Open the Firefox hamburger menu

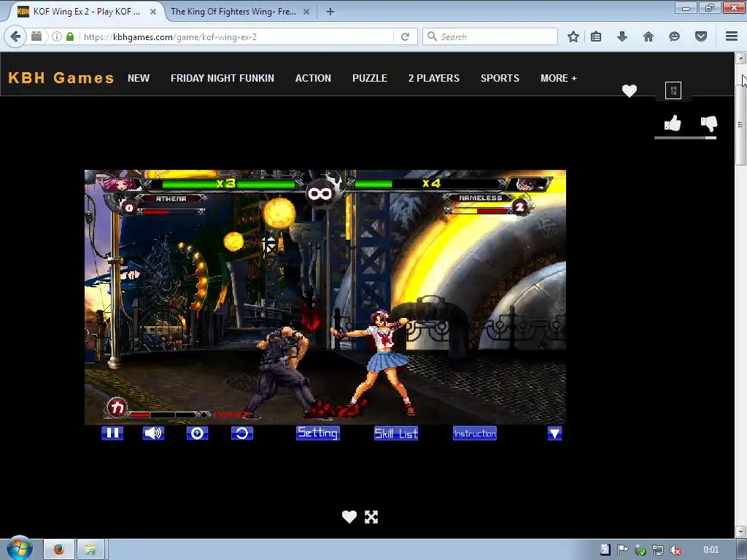tap(732, 36)
